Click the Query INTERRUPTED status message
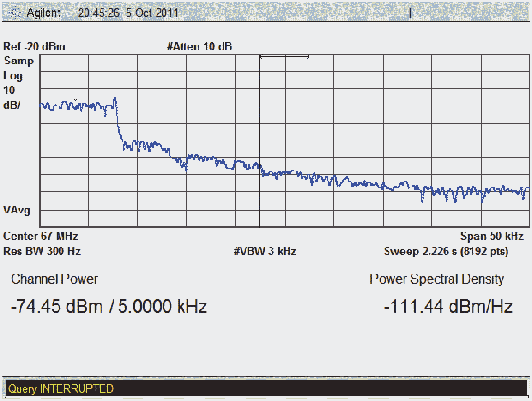Screen dimensions: 532x401 pyautogui.click(x=61, y=389)
